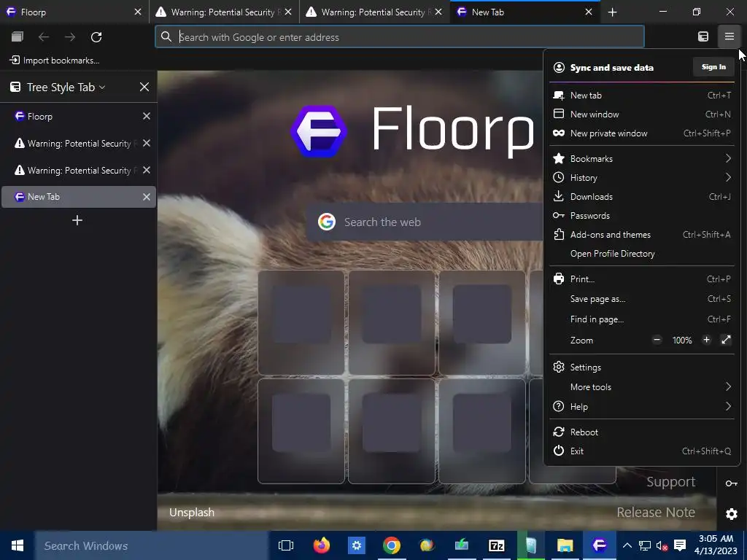This screenshot has width=747, height=560.
Task: Open the workspaces icon left of back arrow
Action: pos(18,36)
